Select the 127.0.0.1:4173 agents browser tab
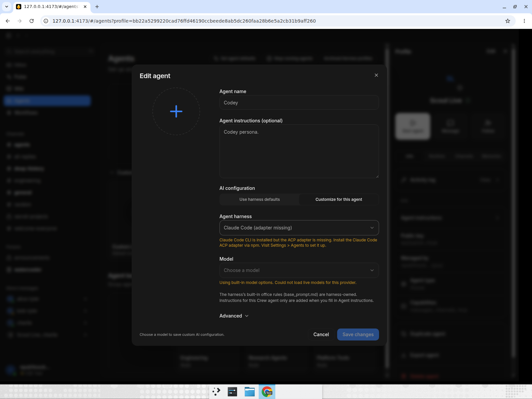The image size is (532, 399). pos(52,7)
